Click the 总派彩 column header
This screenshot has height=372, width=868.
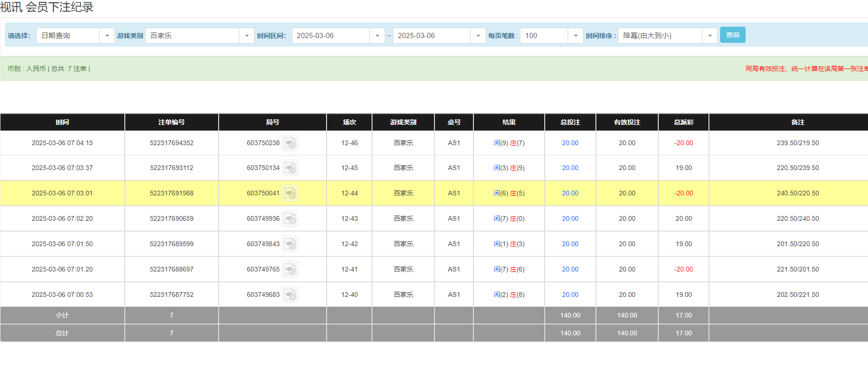coord(683,122)
